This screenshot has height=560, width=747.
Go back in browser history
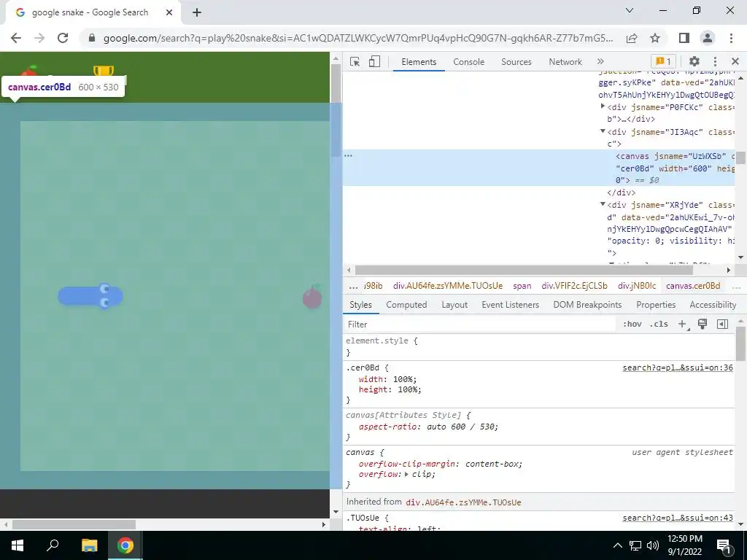16,38
